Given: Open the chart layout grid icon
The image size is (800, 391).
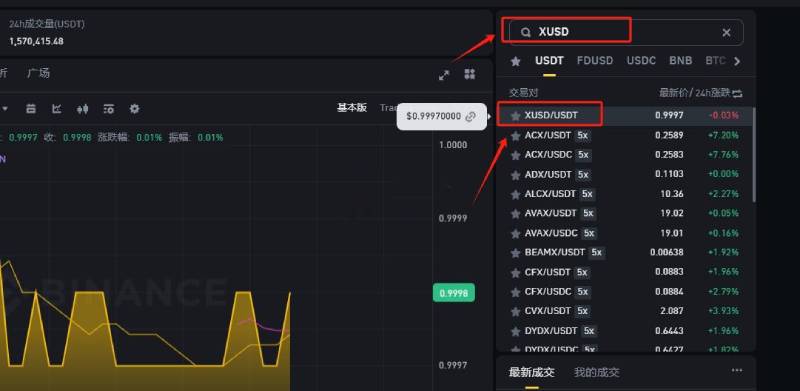Looking at the screenshot, I should [470, 74].
